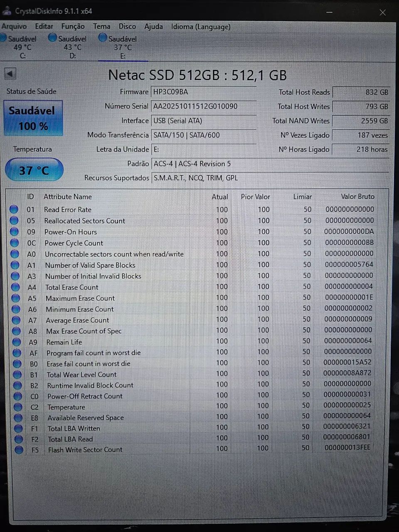Viewport: 399px width, 532px height.
Task: Click the Total Host Reads value 832 GB
Action: 361,92
